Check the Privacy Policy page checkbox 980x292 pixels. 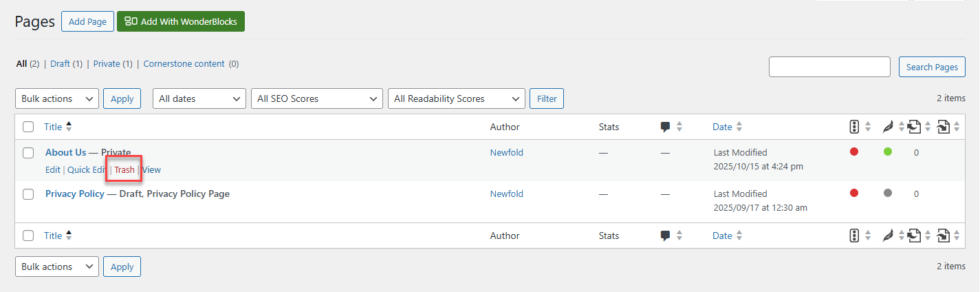pos(28,194)
